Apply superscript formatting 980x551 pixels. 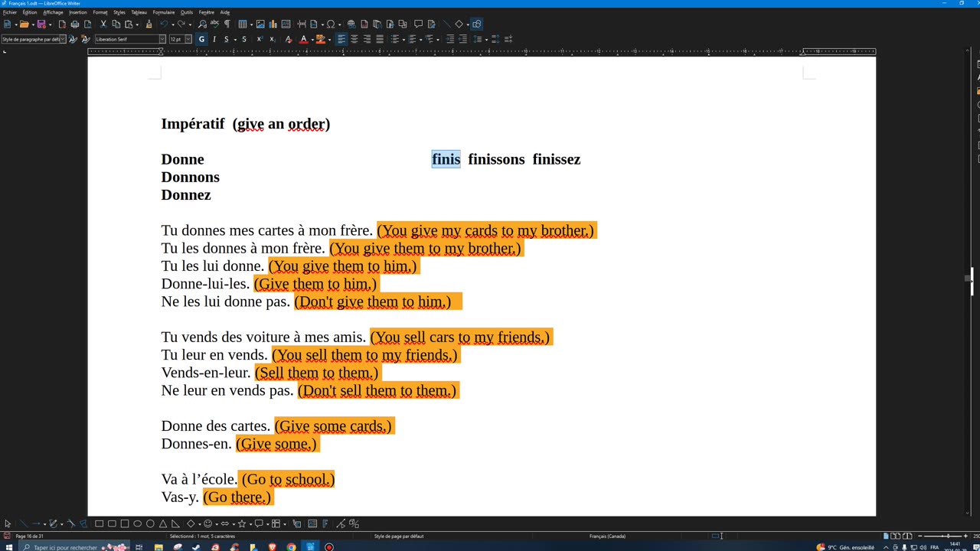260,39
